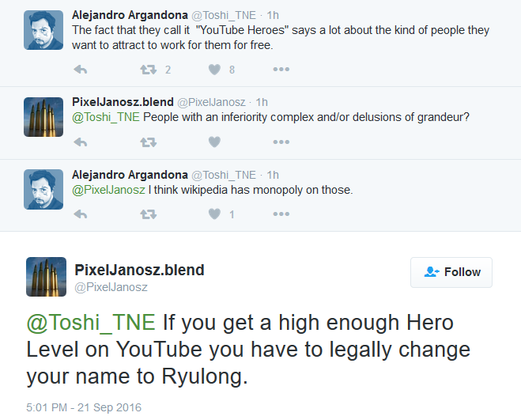Reply to the inferiority complex tweet
521x420 pixels.
coord(80,142)
